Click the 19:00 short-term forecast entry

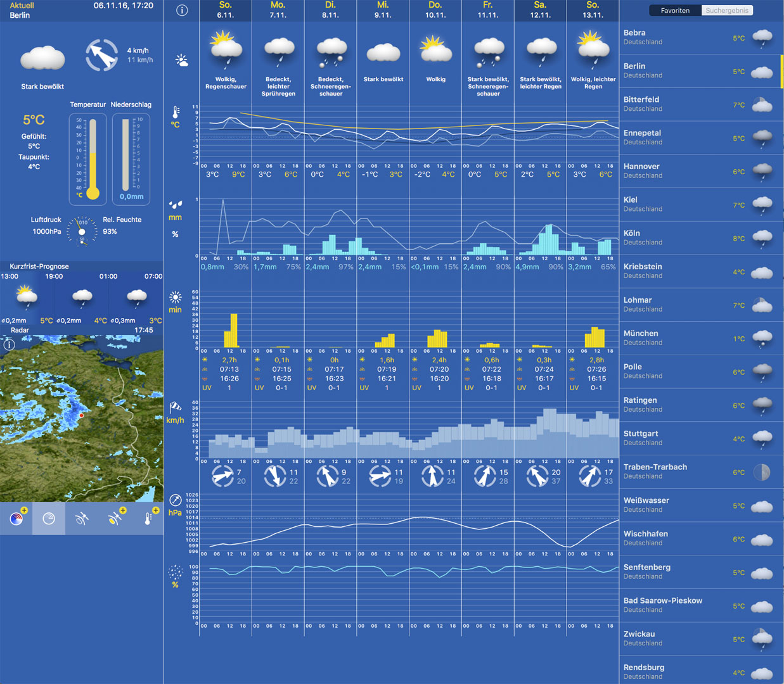(81, 298)
